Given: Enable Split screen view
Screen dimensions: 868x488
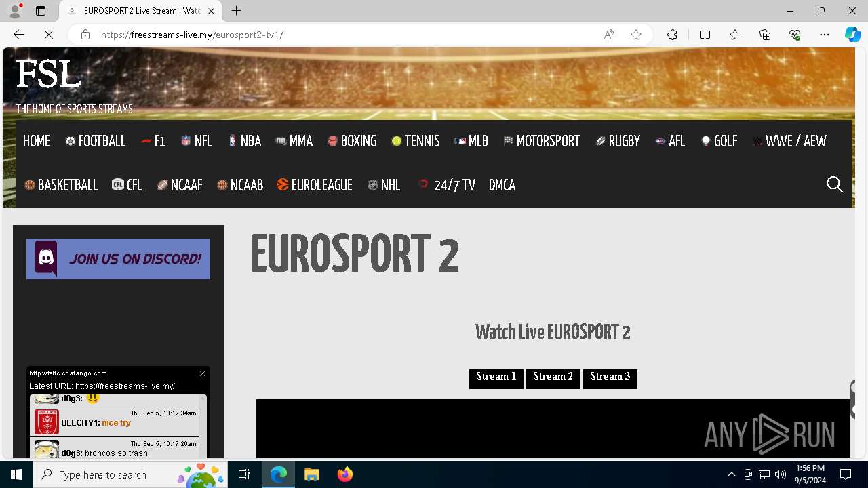Looking at the screenshot, I should [705, 35].
